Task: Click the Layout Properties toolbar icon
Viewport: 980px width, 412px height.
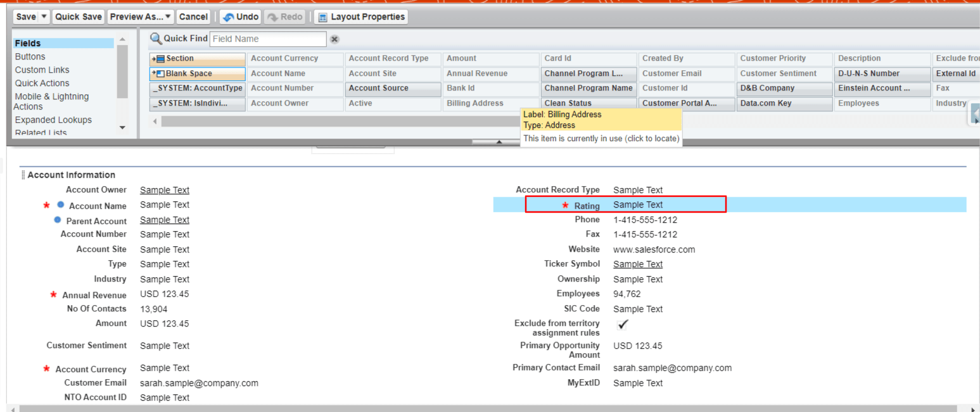Action: point(322,17)
